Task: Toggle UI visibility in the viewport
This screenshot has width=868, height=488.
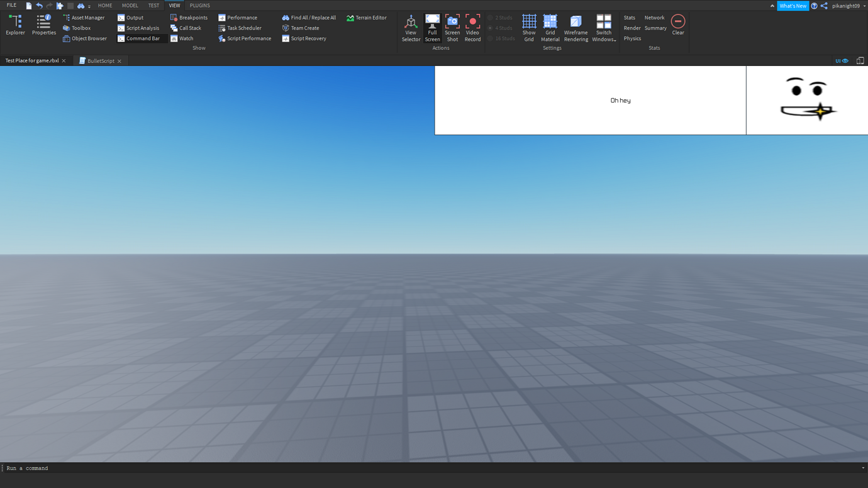Action: pos(841,60)
